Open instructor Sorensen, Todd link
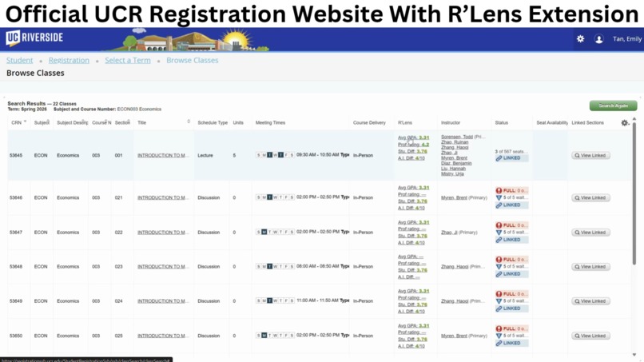Viewport: 644px width, 362px height. (x=457, y=137)
